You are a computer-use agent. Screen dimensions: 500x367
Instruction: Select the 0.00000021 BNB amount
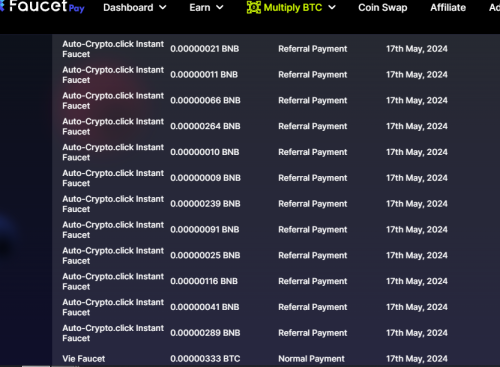205,49
